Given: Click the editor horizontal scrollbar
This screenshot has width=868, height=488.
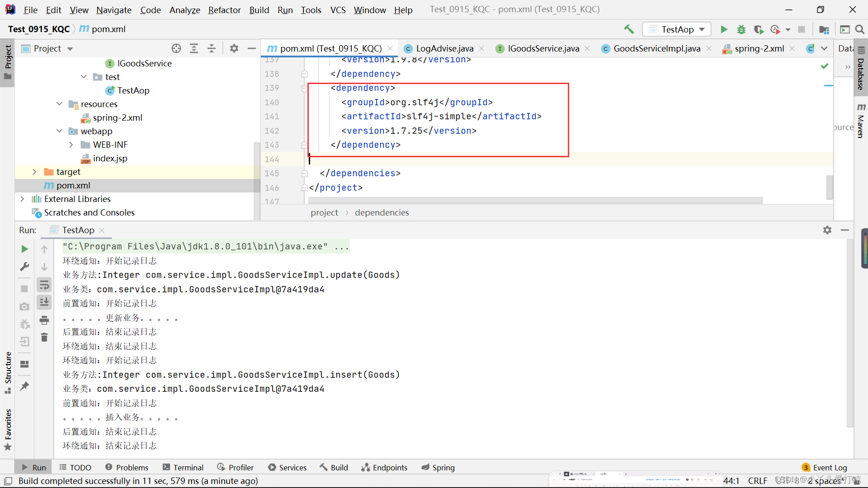Looking at the screenshot, I should 535,200.
